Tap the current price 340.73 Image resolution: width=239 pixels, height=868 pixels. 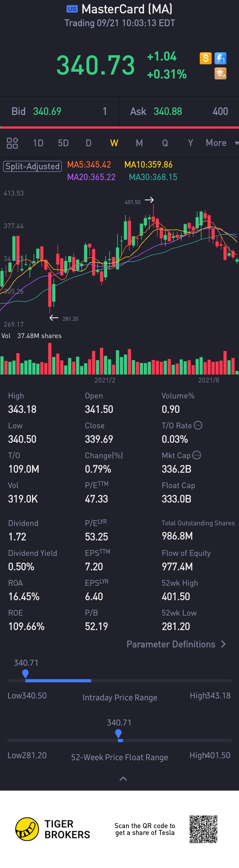96,65
